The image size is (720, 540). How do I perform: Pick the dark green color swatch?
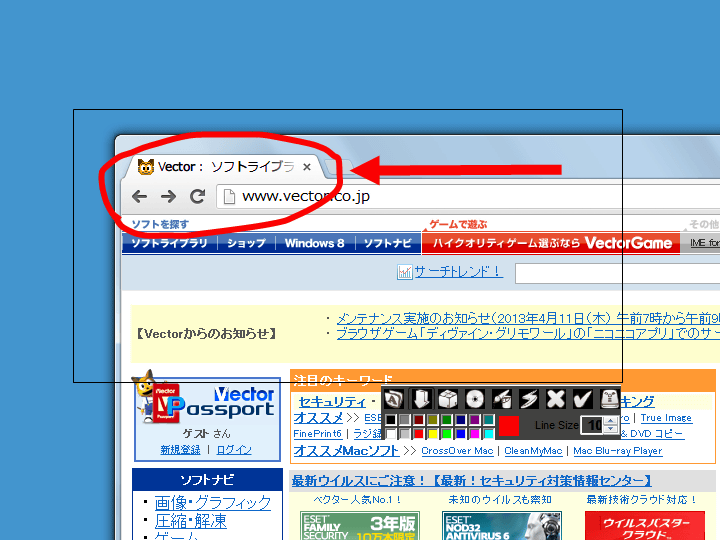click(447, 420)
